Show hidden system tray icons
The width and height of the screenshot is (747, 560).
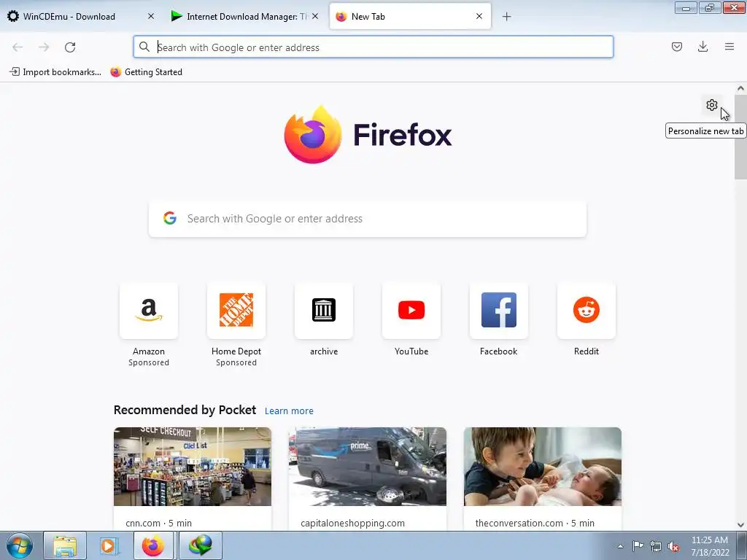(x=620, y=546)
